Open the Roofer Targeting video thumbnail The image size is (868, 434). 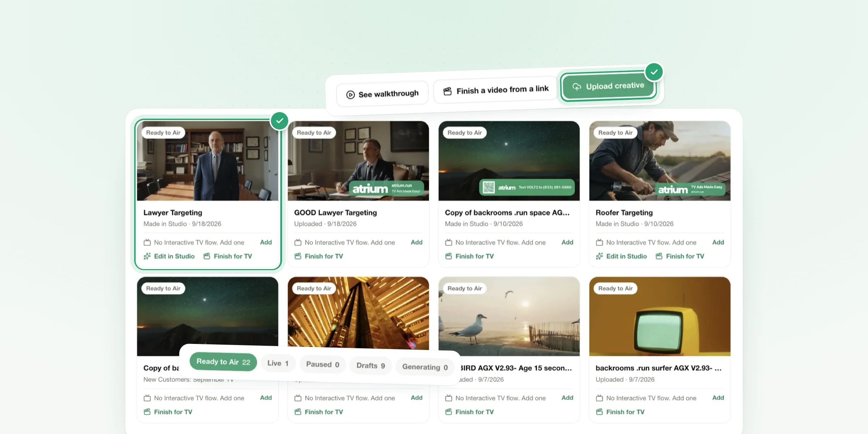660,161
